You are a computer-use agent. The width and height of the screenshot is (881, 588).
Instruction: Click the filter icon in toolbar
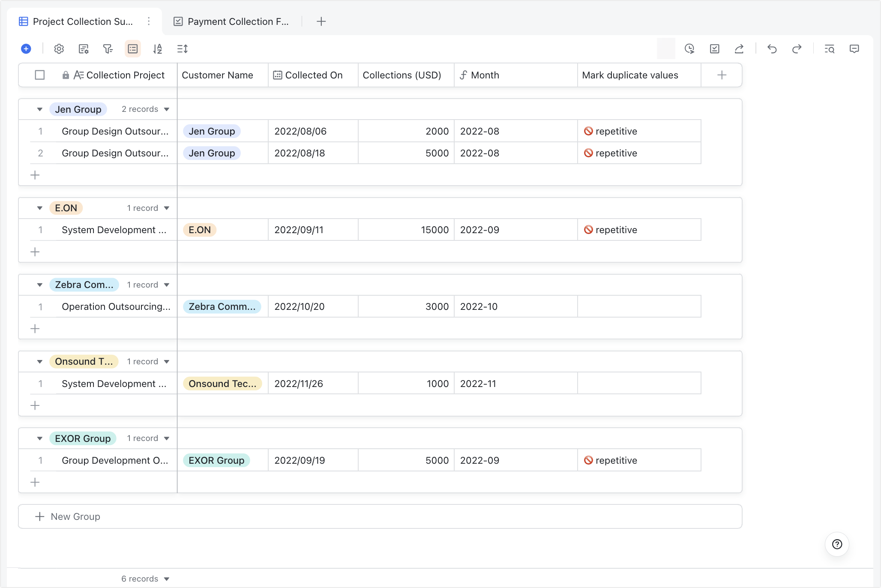pyautogui.click(x=108, y=49)
